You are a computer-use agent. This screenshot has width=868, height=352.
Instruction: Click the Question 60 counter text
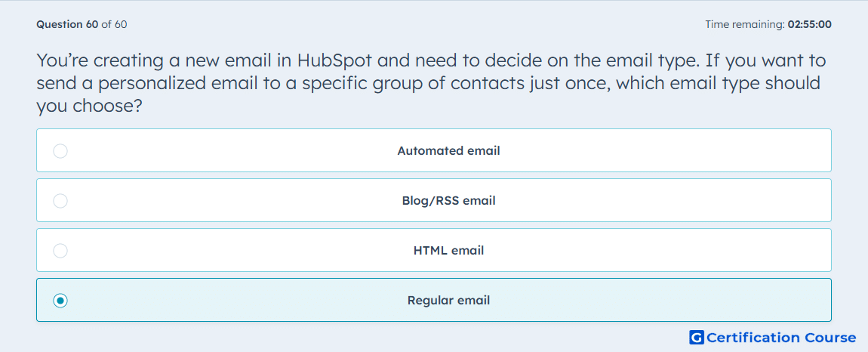point(67,24)
